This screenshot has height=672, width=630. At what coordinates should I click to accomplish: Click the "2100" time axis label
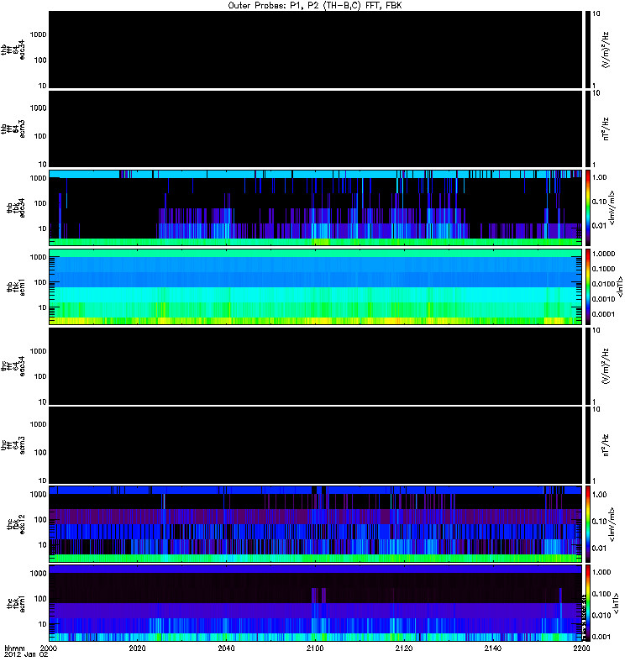315,648
